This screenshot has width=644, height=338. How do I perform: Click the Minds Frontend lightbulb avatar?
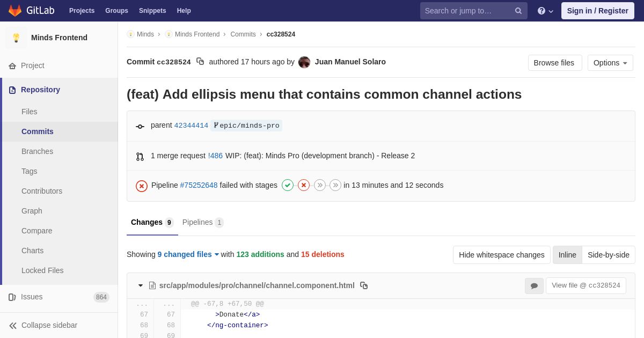(16, 38)
